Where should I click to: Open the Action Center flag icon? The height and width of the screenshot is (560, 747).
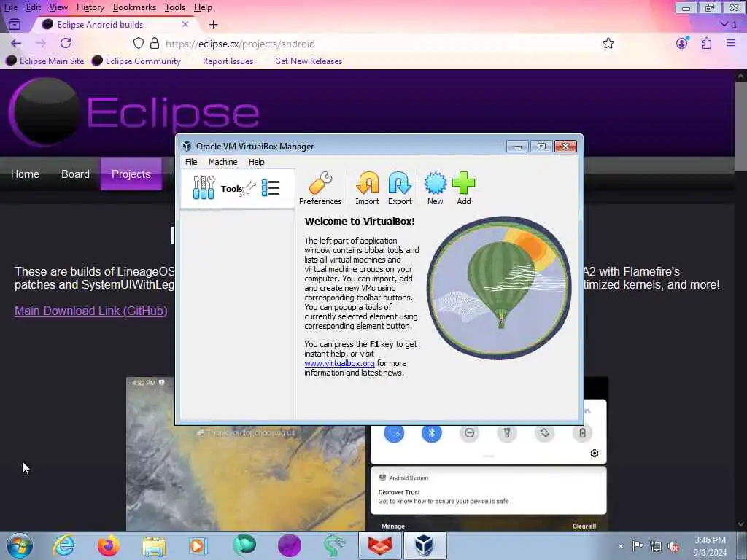(638, 545)
